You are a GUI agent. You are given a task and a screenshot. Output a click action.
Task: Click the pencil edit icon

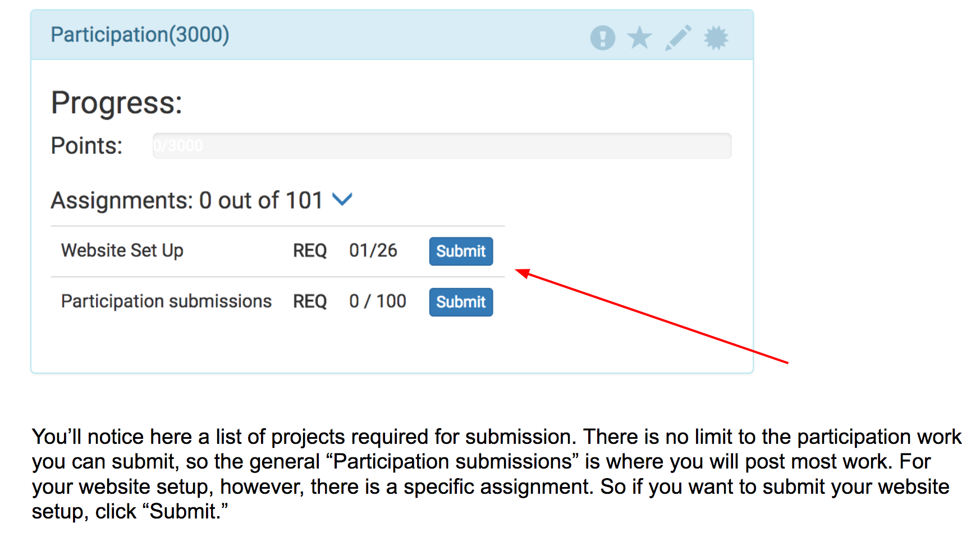(x=678, y=38)
